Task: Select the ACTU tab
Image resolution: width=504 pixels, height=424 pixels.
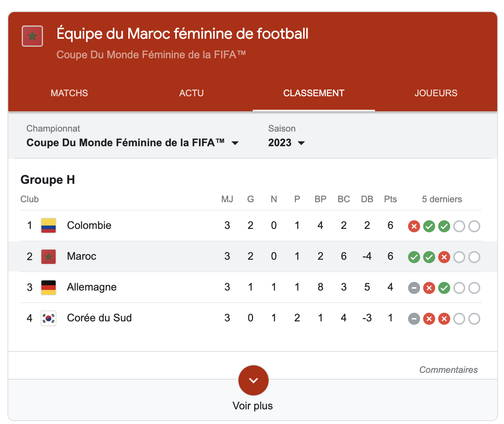Action: (191, 93)
